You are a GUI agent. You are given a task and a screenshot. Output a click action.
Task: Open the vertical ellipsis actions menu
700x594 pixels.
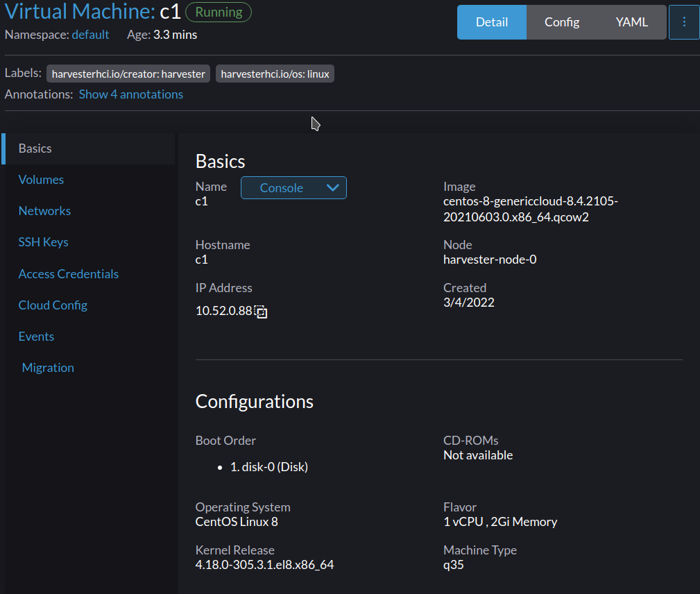click(684, 22)
